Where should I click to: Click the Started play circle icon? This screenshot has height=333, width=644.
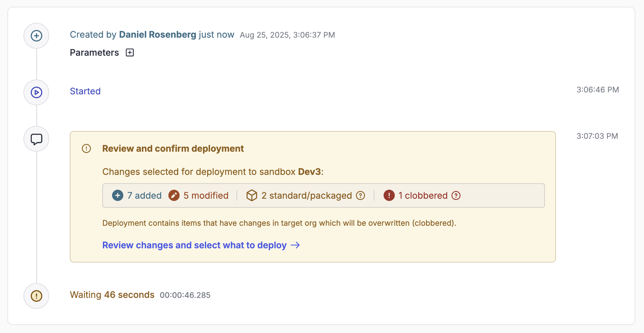[x=36, y=92]
